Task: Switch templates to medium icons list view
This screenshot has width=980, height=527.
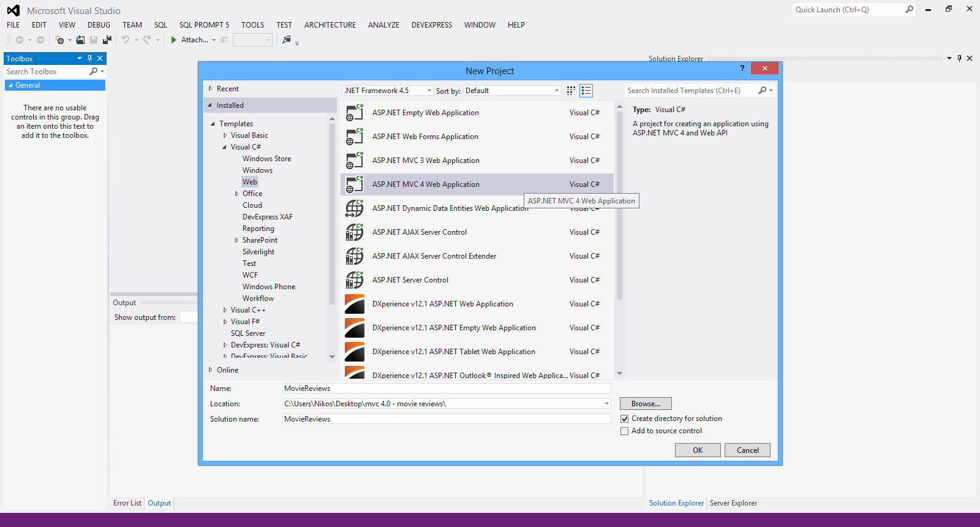Action: [x=586, y=91]
